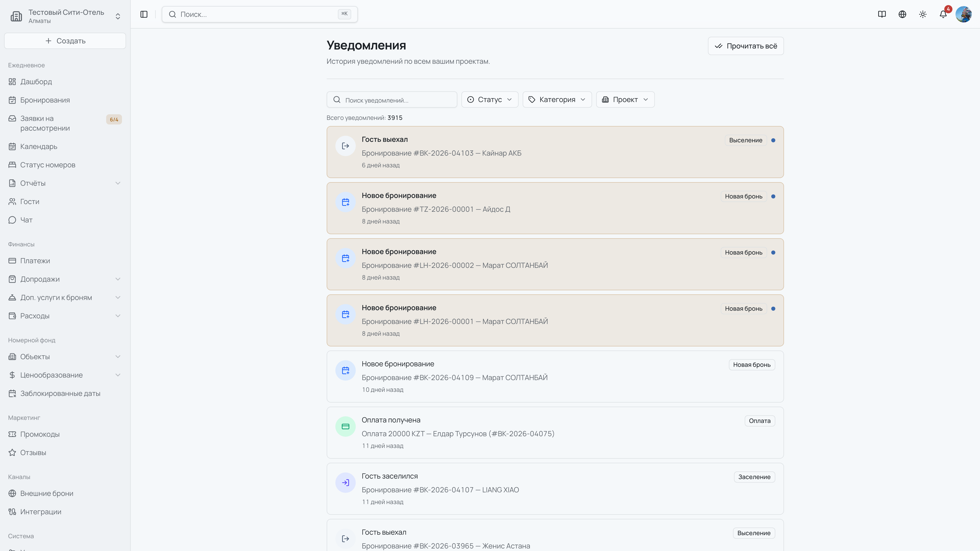This screenshot has height=551, width=980.
Task: Click payment icon on Оплата получена notification
Action: (x=346, y=427)
